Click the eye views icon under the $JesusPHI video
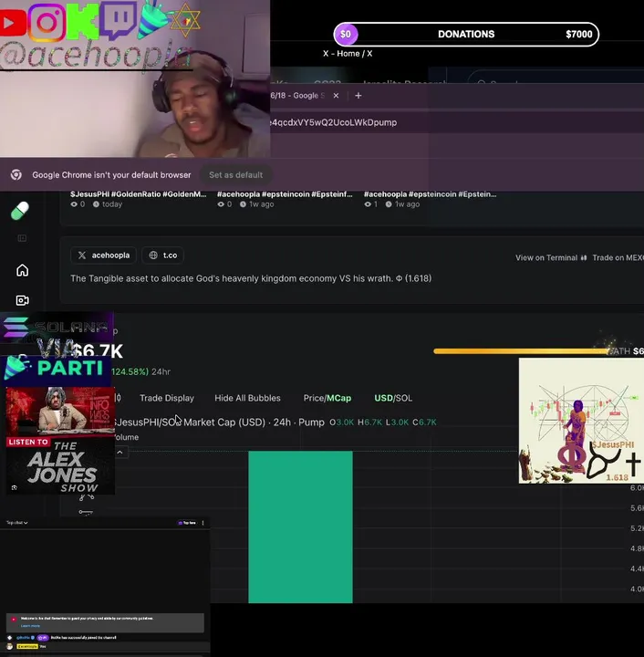 coord(74,204)
